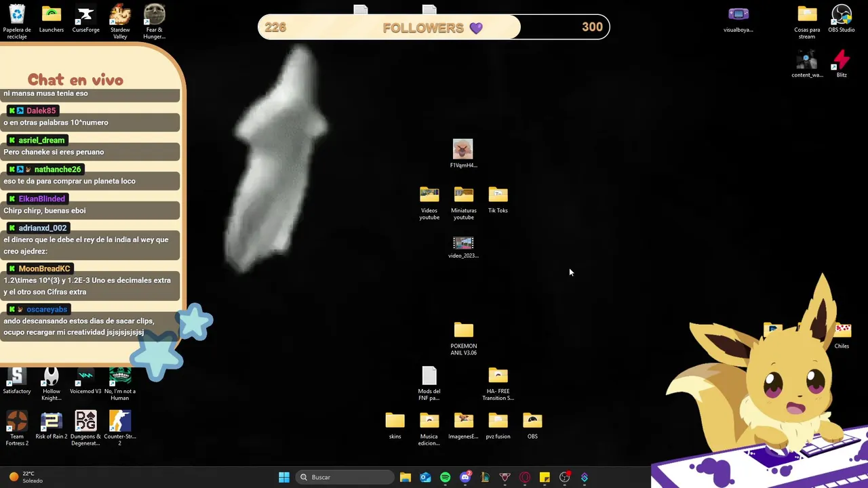Image resolution: width=868 pixels, height=488 pixels.
Task: Open the red Opera GX taskbar icon
Action: pos(525,477)
